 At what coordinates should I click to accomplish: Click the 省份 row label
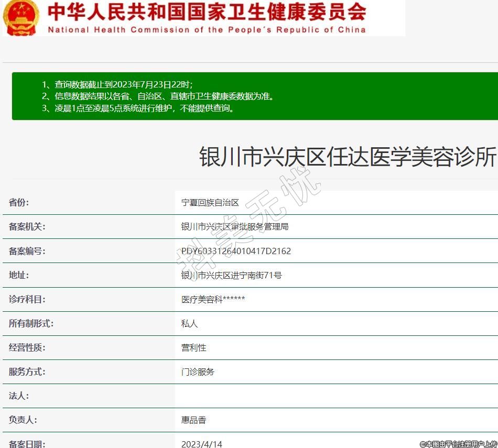pyautogui.click(x=19, y=203)
